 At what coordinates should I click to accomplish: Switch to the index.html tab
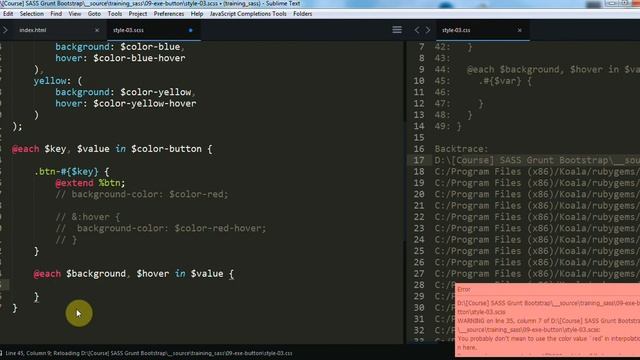(x=33, y=30)
